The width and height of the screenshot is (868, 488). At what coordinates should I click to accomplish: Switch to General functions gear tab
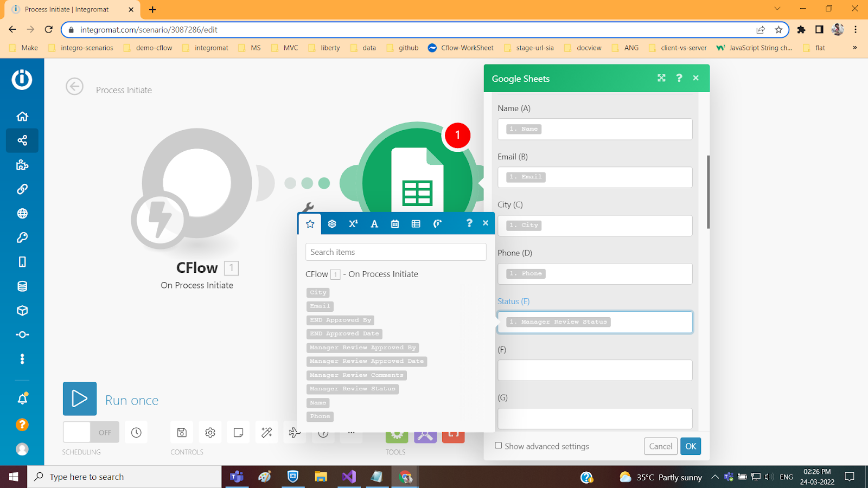pyautogui.click(x=332, y=224)
